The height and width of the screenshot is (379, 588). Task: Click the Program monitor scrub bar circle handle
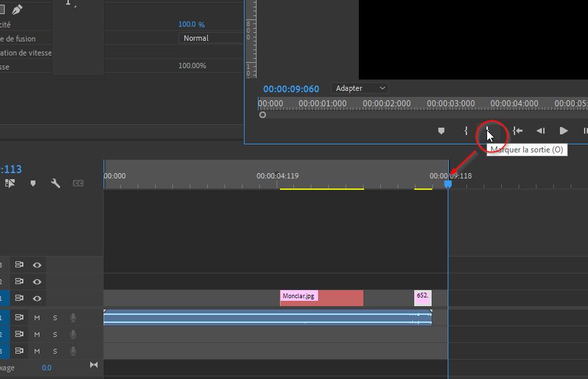[x=263, y=115]
